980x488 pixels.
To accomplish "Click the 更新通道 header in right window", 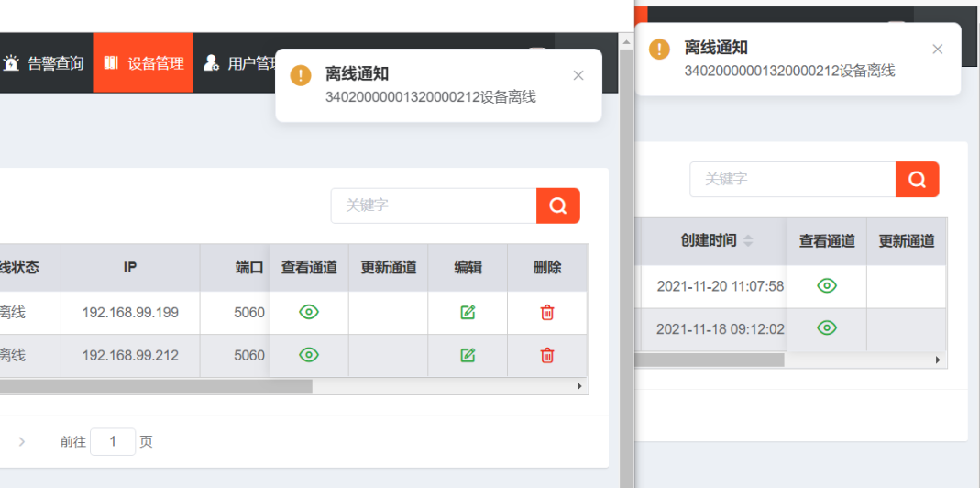I will coord(907,241).
